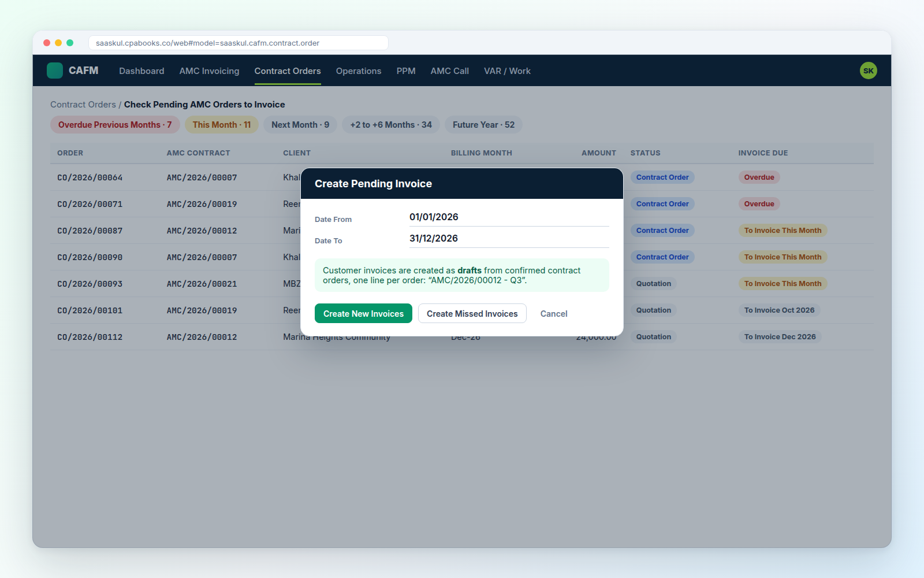Open order CO/2026/00093

coord(90,284)
